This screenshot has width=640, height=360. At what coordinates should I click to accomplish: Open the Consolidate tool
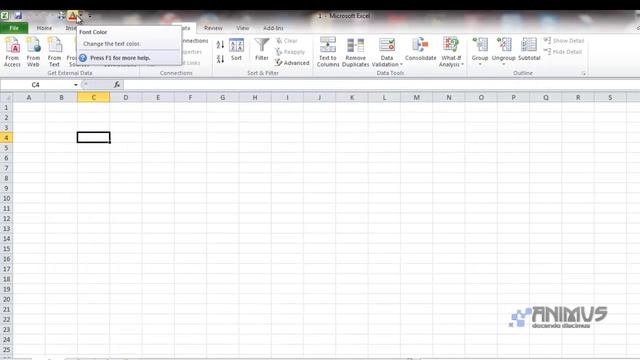point(420,49)
